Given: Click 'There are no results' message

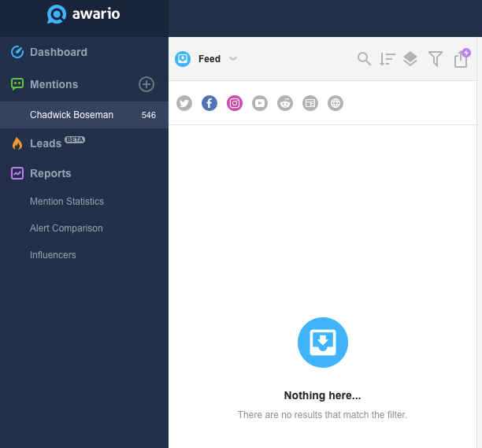Looking at the screenshot, I should 322,415.
